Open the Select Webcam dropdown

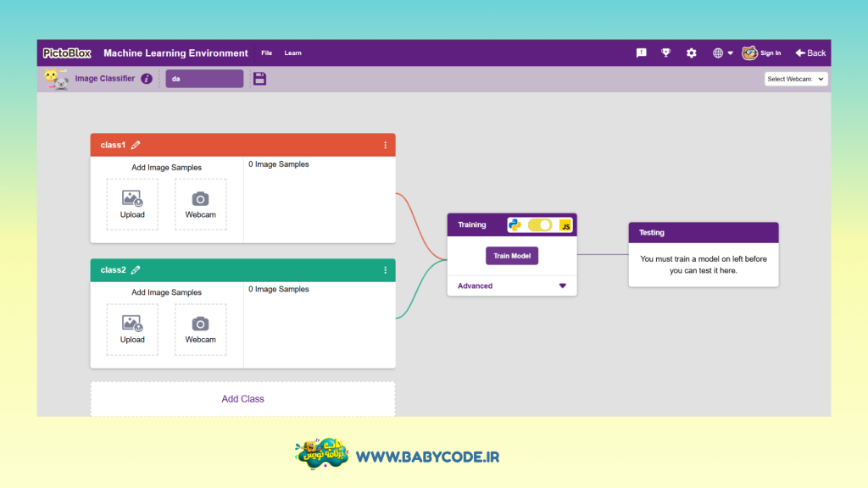795,79
